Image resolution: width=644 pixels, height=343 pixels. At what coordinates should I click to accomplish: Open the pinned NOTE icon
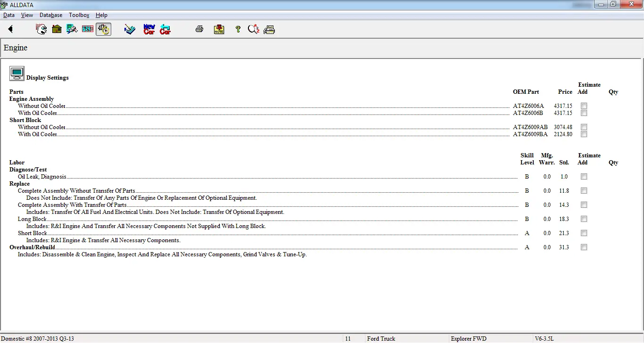[219, 29]
